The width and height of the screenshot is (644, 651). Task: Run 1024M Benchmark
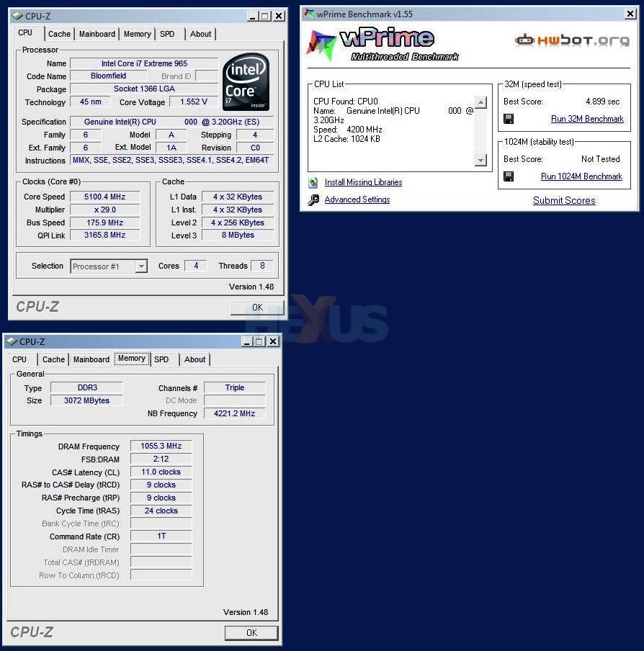(581, 176)
